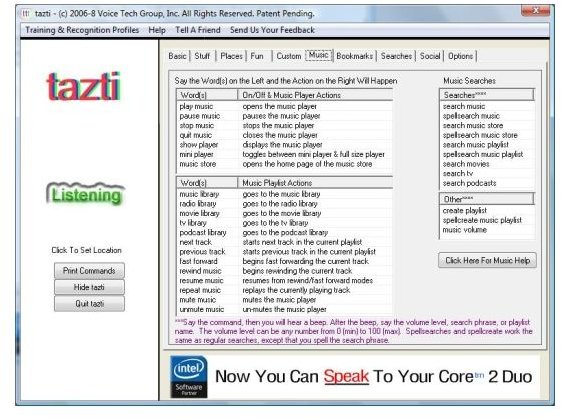
Task: Switch to the Social tab
Action: [430, 56]
